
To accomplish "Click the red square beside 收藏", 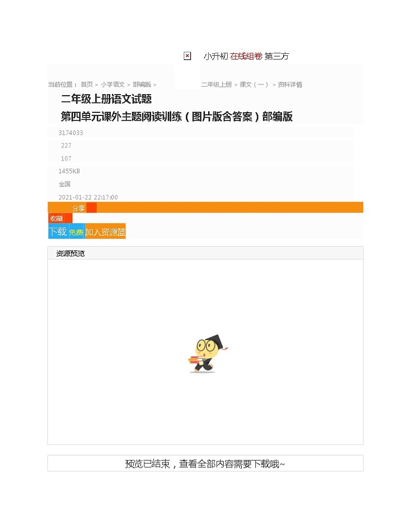I will tap(67, 218).
